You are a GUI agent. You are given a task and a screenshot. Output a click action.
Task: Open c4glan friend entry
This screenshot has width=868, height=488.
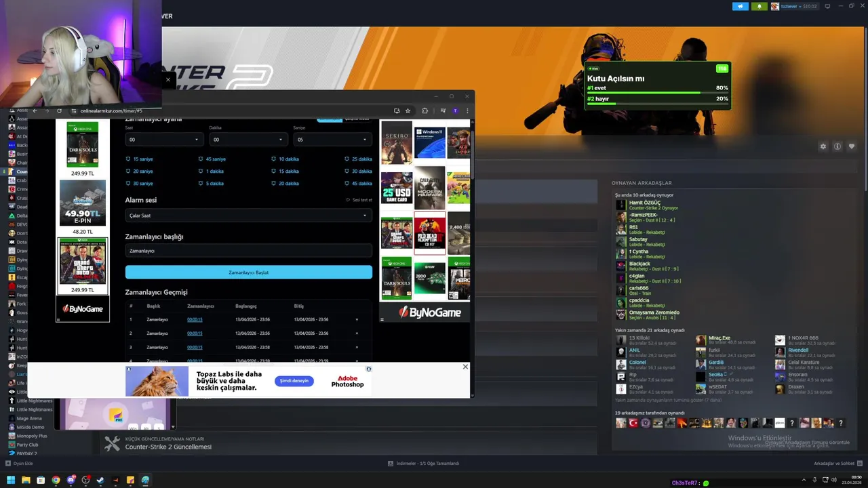point(648,279)
